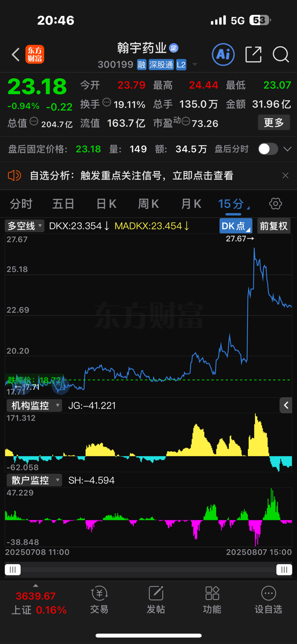The width and height of the screenshot is (297, 644).
Task: Expand stock code dropdown arrow near L2
Action: (x=195, y=64)
